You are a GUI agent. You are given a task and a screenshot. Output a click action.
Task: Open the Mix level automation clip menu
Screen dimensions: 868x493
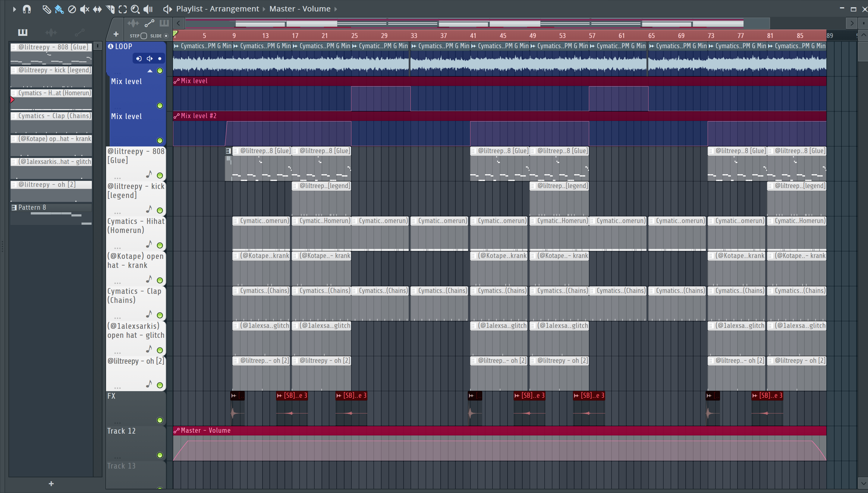pos(176,81)
